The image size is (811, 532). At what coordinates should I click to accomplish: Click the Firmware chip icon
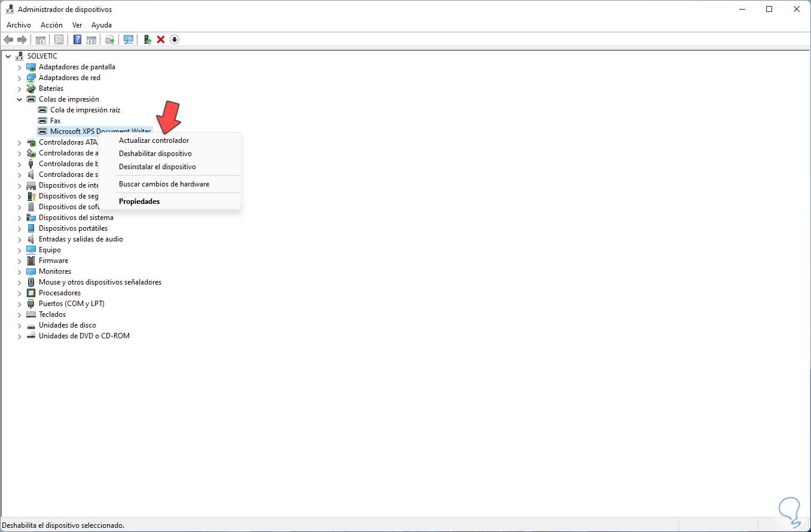tap(31, 261)
